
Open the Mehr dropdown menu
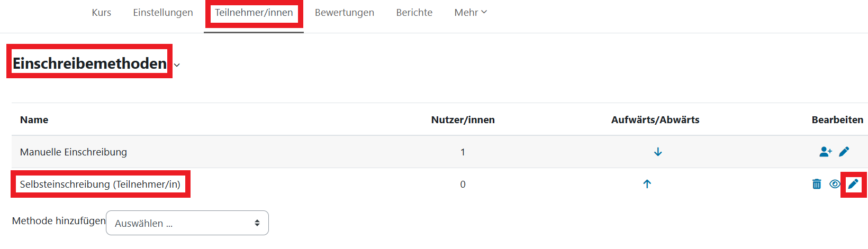[x=470, y=13]
